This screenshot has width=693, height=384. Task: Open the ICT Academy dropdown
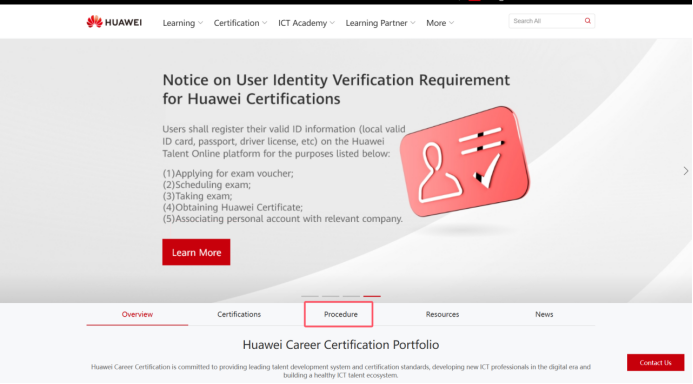(x=306, y=23)
